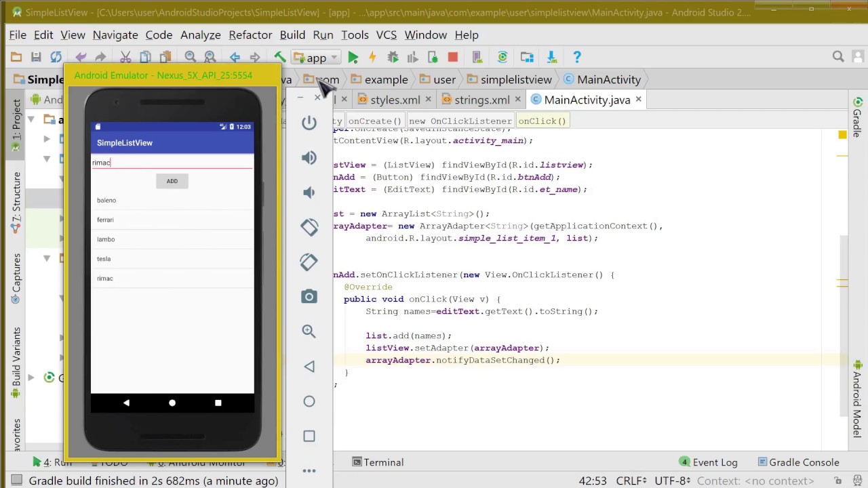Open SDK Manager download arrow icon
Screen dimensions: 868x488
point(552,58)
